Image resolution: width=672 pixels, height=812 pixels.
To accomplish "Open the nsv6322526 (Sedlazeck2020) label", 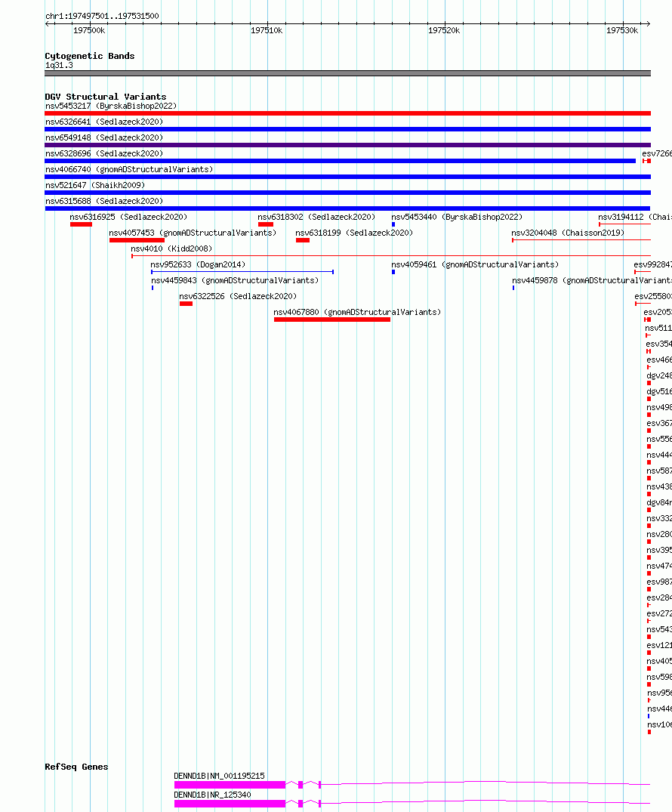I will pyautogui.click(x=238, y=296).
